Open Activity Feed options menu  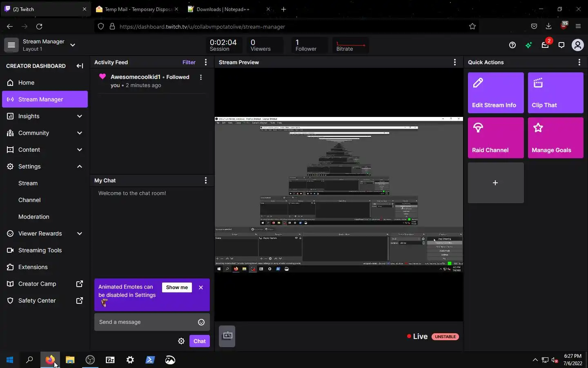pos(206,62)
